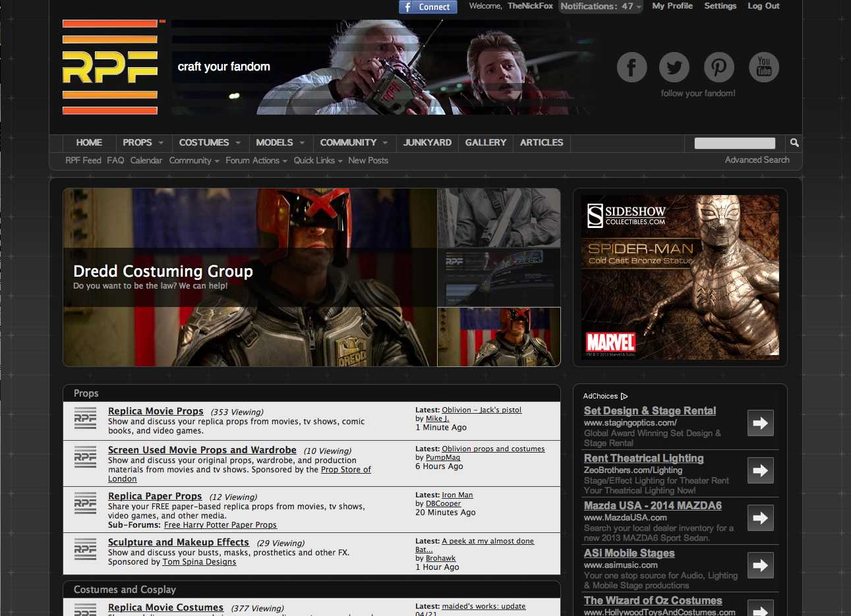851x616 pixels.
Task: Expand the MODELS menu dropdown arrow
Action: click(x=302, y=143)
